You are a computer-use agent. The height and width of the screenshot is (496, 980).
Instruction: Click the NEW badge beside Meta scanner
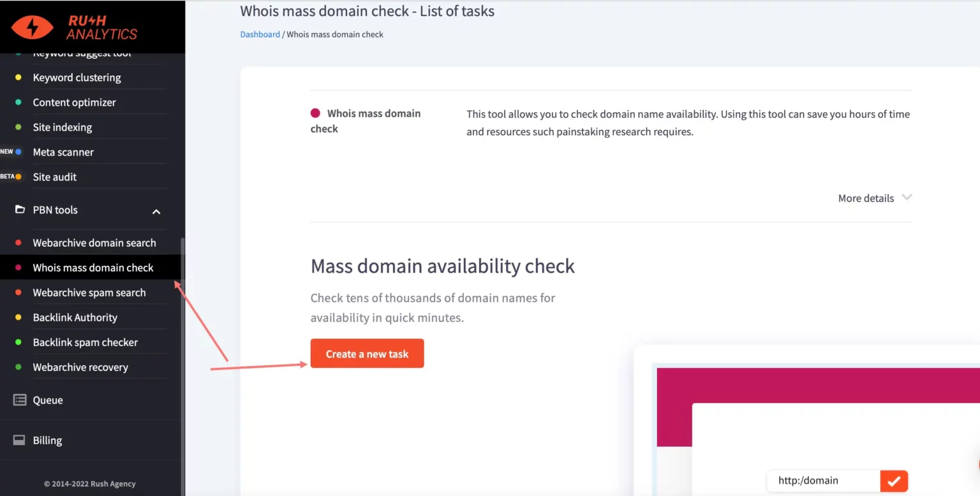[x=6, y=152]
